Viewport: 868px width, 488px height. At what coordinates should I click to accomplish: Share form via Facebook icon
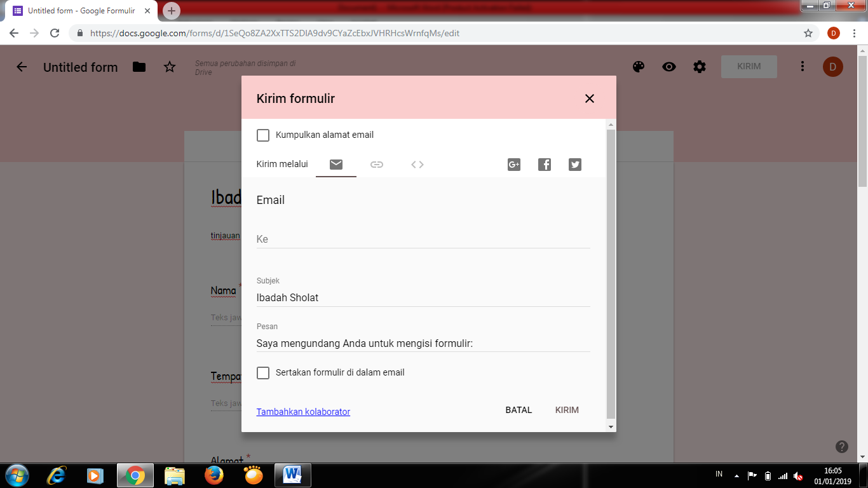(545, 165)
